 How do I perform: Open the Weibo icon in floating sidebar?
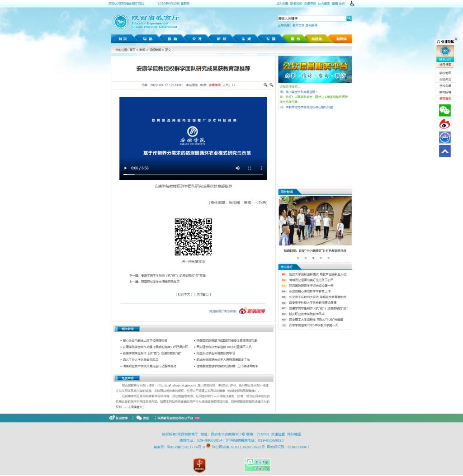pyautogui.click(x=444, y=124)
